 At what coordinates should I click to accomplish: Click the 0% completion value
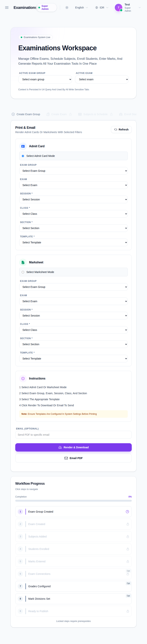(x=130, y=497)
